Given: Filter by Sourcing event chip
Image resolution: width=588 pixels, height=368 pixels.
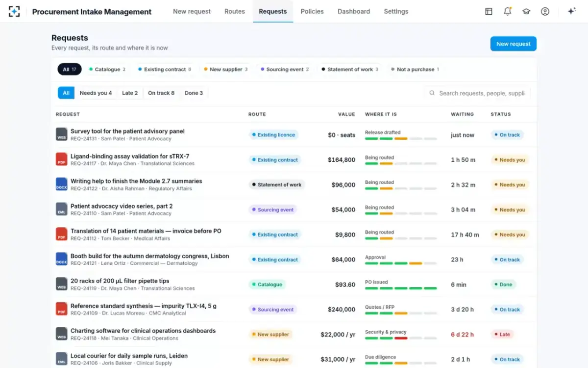Looking at the screenshot, I should click(285, 69).
